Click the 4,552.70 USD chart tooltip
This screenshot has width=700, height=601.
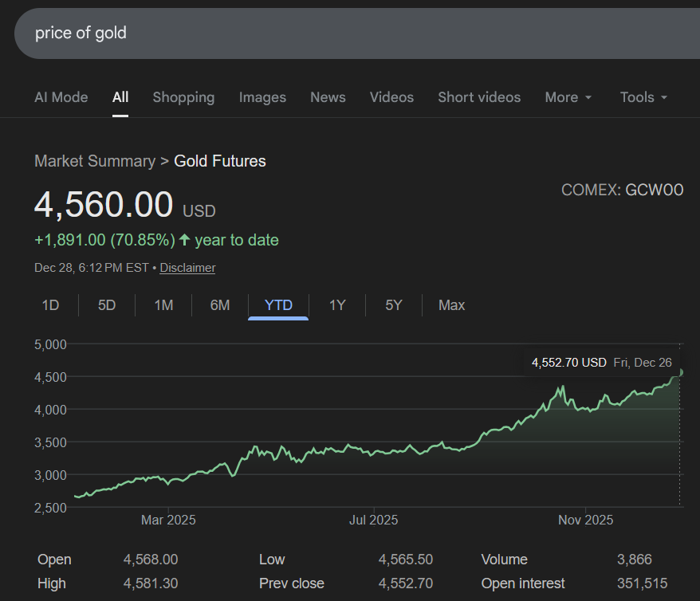[602, 363]
